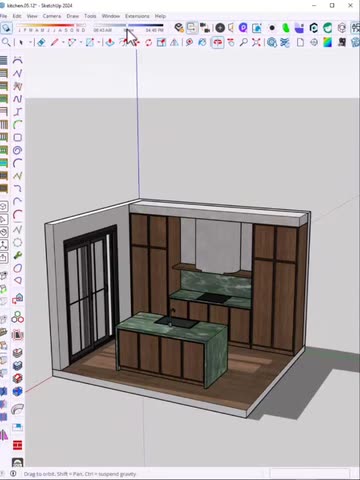Click the rounded rectangle curve tool
The height and width of the screenshot is (480, 360).
(17, 137)
